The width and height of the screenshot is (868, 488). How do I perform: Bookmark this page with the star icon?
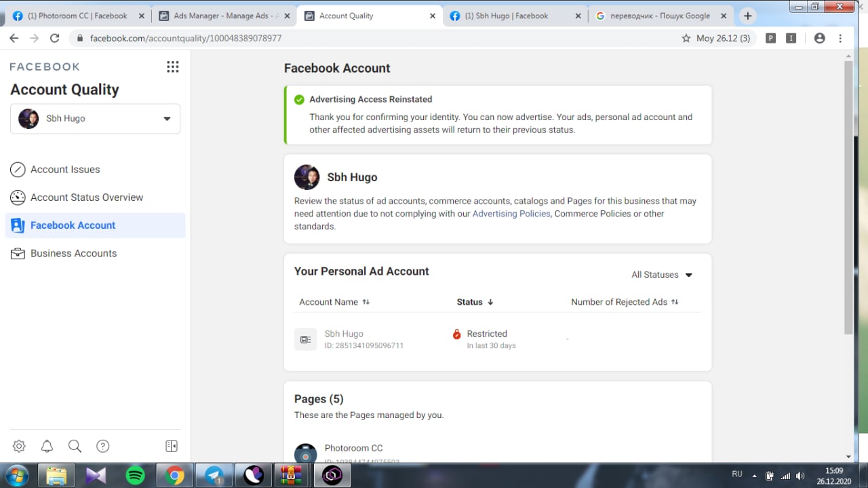(686, 38)
